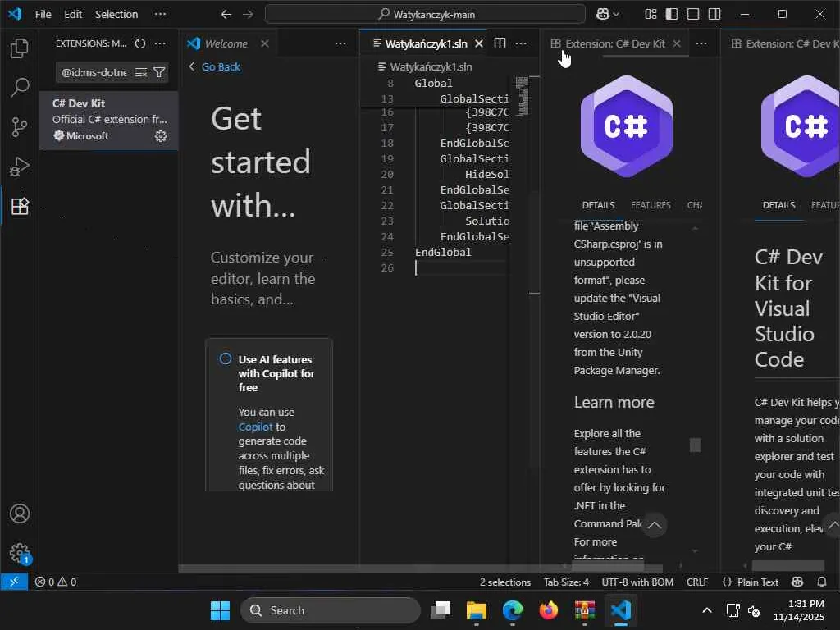Open C# Dev Kit manage gear

coord(160,136)
